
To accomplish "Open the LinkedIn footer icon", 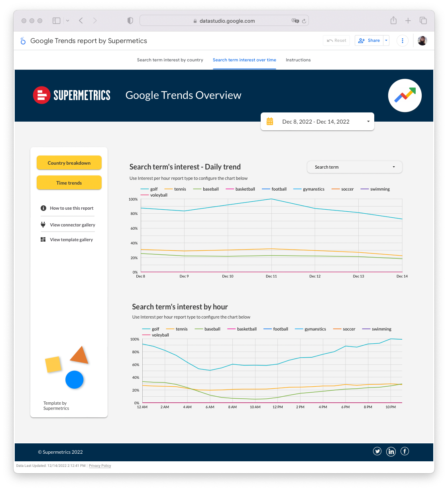I will (391, 451).
